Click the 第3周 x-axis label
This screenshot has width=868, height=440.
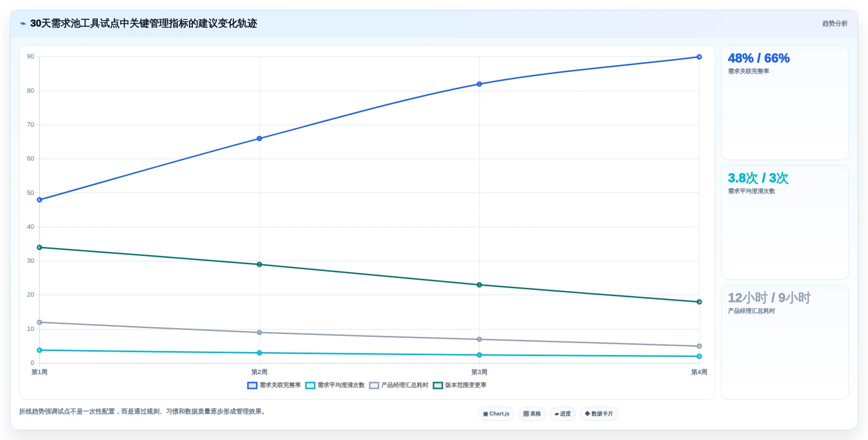(x=479, y=372)
